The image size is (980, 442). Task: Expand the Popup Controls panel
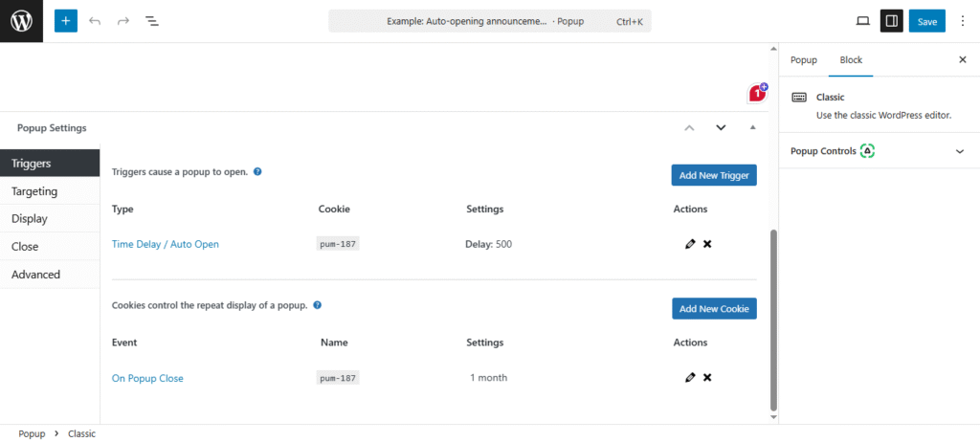pos(960,151)
